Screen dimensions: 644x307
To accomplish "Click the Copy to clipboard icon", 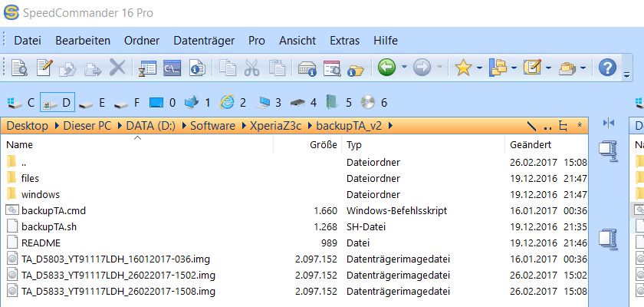I will (x=227, y=68).
